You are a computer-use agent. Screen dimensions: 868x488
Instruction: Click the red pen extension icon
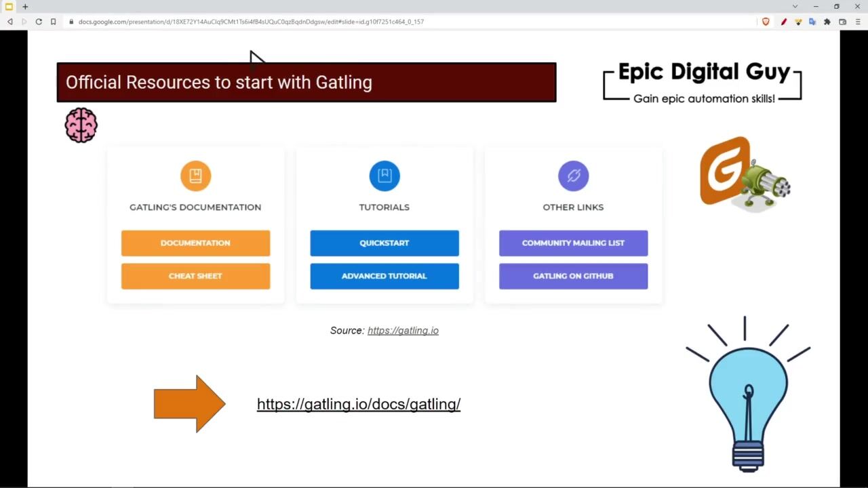click(784, 22)
